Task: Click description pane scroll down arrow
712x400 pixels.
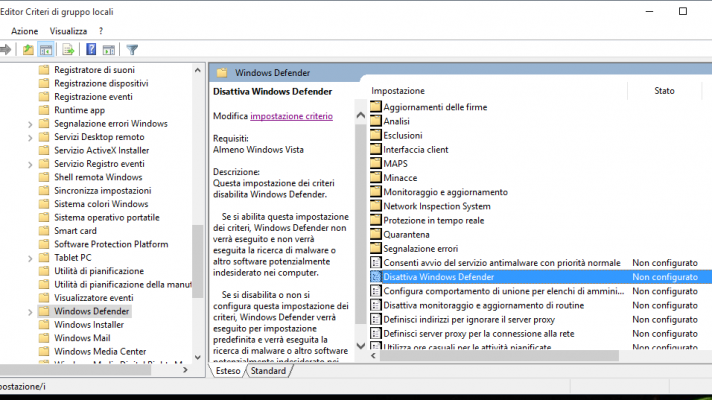Action: (361, 346)
